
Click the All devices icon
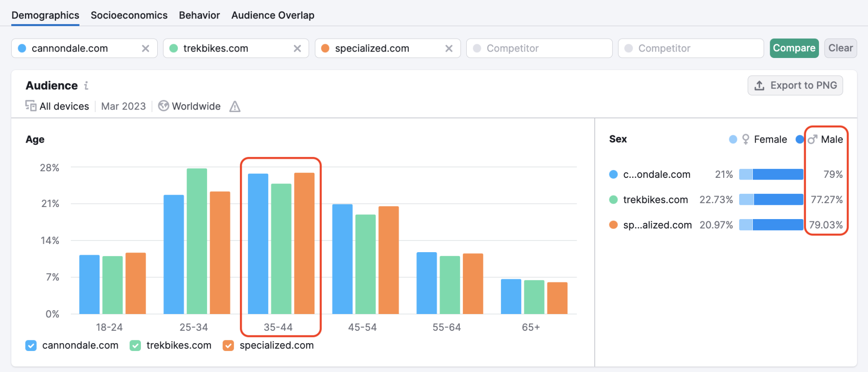[31, 106]
